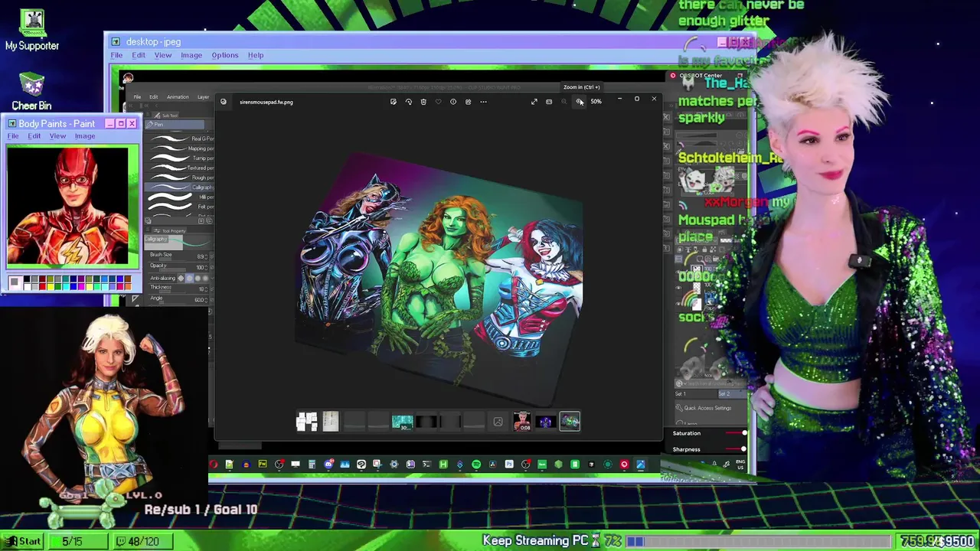Image resolution: width=980 pixels, height=551 pixels.
Task: Open the Calculator icon on inner taskbar
Action: pyautogui.click(x=312, y=465)
